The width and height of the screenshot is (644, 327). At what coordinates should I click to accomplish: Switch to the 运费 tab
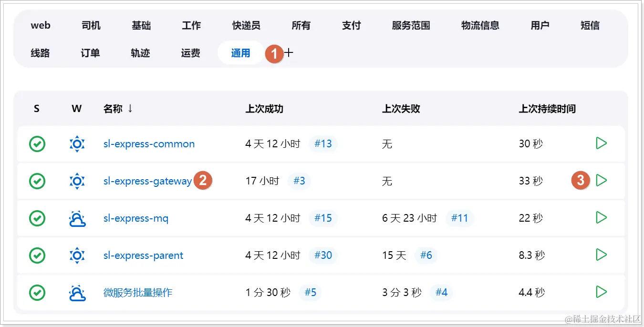pos(190,53)
